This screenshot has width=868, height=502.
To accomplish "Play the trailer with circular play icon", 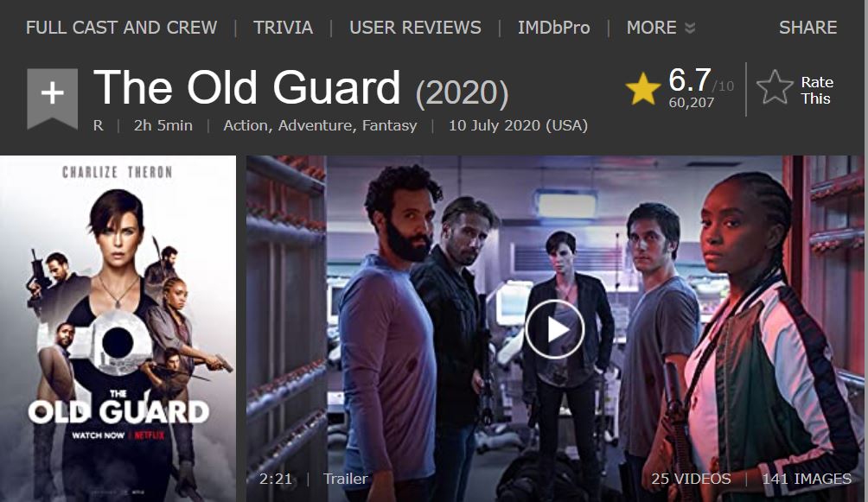I will point(555,330).
